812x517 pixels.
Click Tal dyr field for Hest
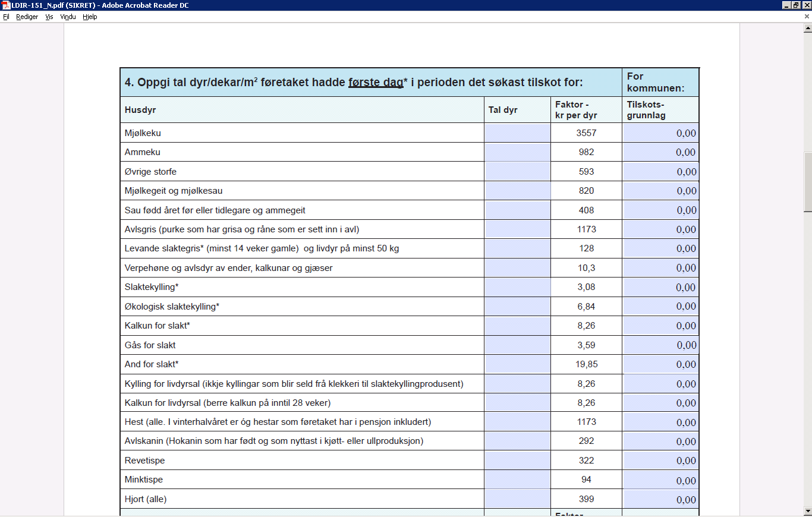(x=517, y=422)
